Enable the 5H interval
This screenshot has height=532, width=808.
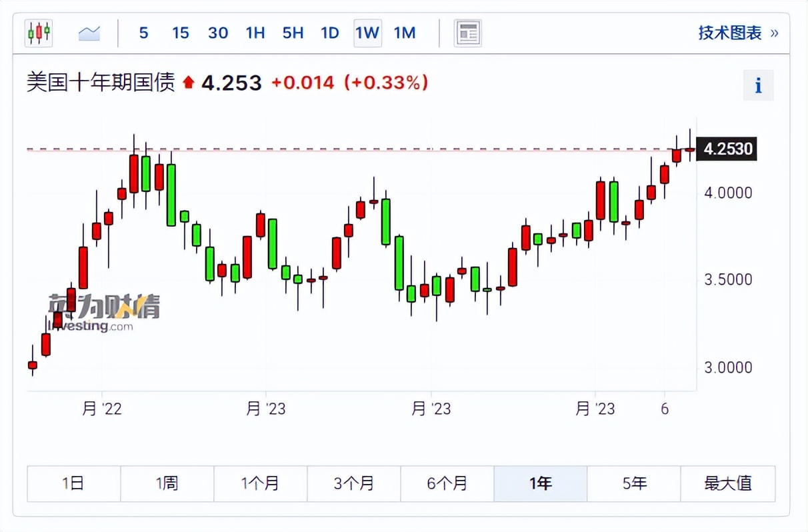click(293, 32)
